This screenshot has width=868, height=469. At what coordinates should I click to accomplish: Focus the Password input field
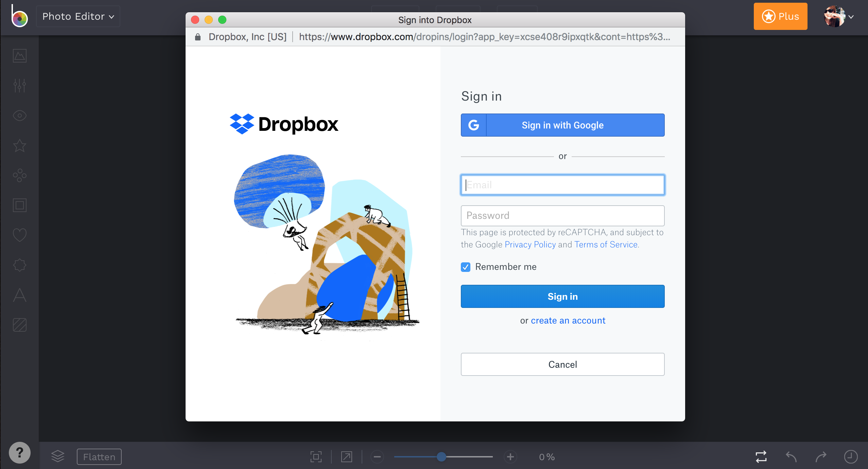(x=563, y=215)
